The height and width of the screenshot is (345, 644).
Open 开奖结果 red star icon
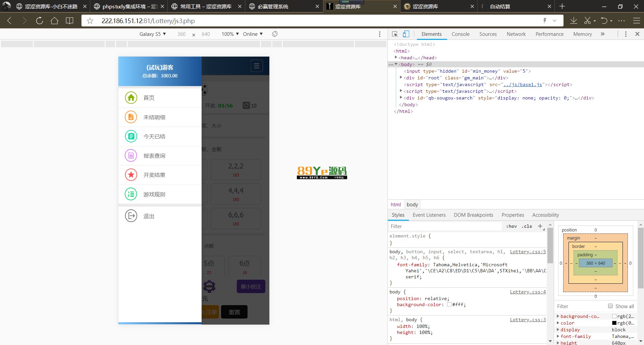pyautogui.click(x=131, y=175)
